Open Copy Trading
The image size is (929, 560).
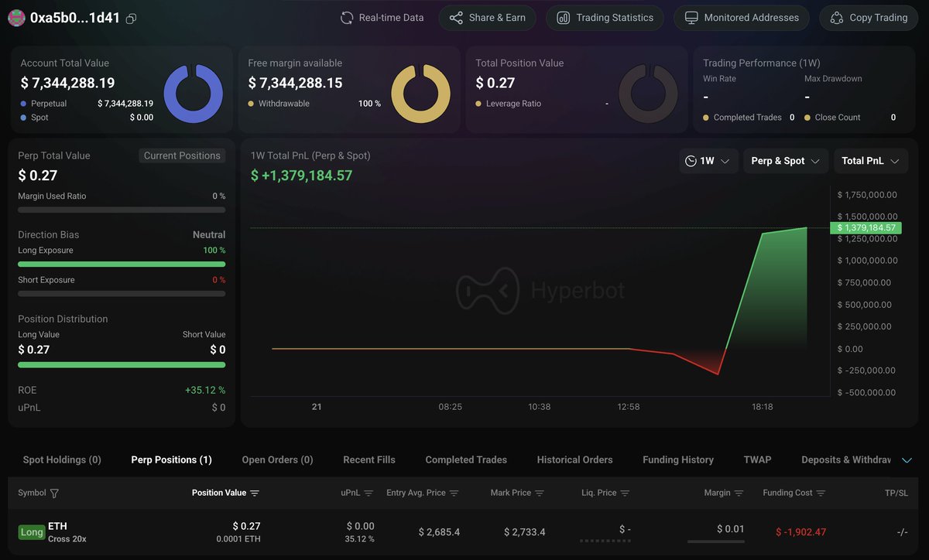[x=869, y=18]
